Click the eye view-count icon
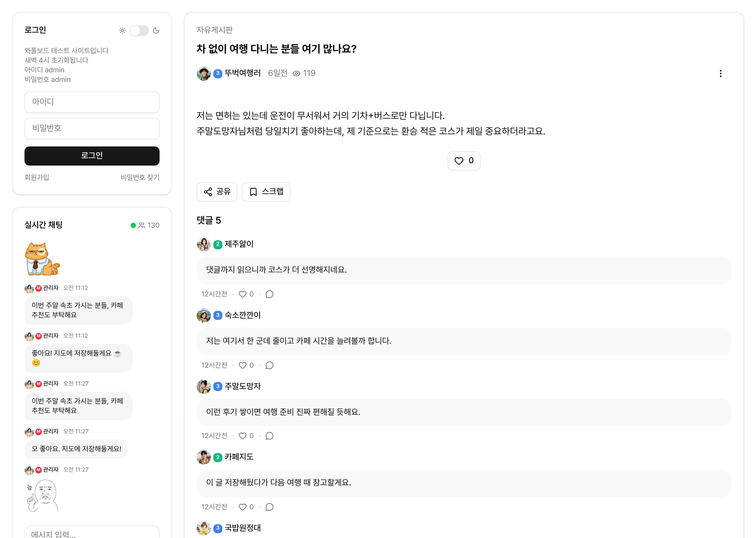The height and width of the screenshot is (538, 756). (x=296, y=74)
